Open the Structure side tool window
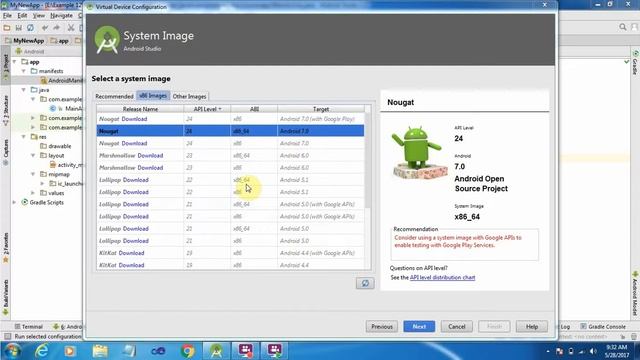 [x=5, y=110]
